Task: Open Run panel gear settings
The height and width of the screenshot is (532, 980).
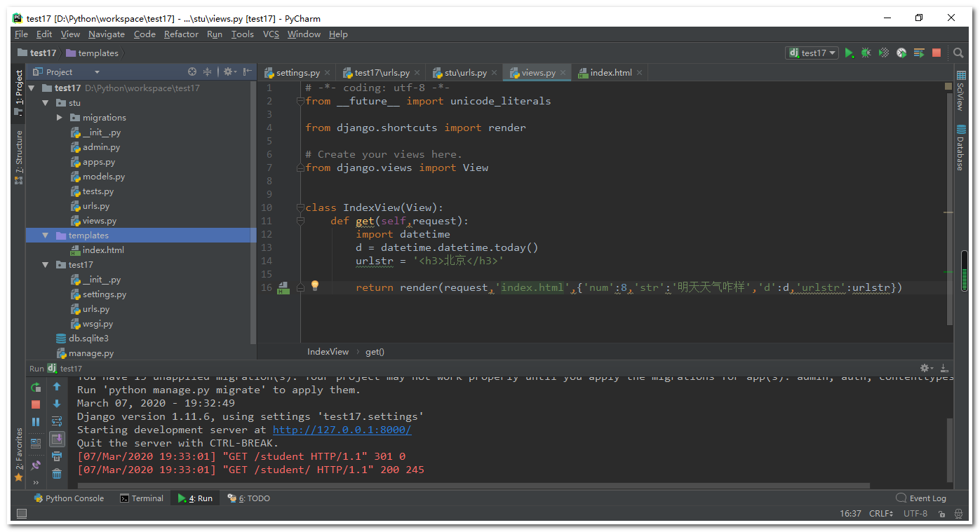Action: pyautogui.click(x=926, y=368)
